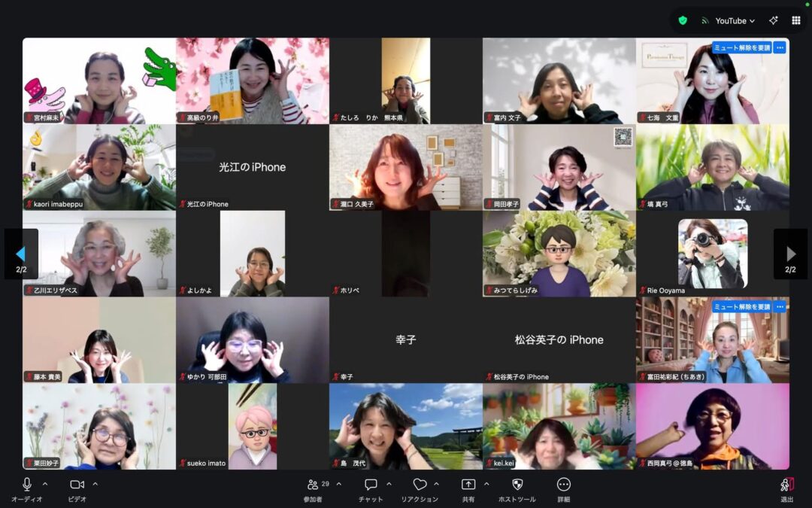Screen dimensions: 812x508
Task: Expand the chevron next to ビデオ
Action: [x=95, y=484]
